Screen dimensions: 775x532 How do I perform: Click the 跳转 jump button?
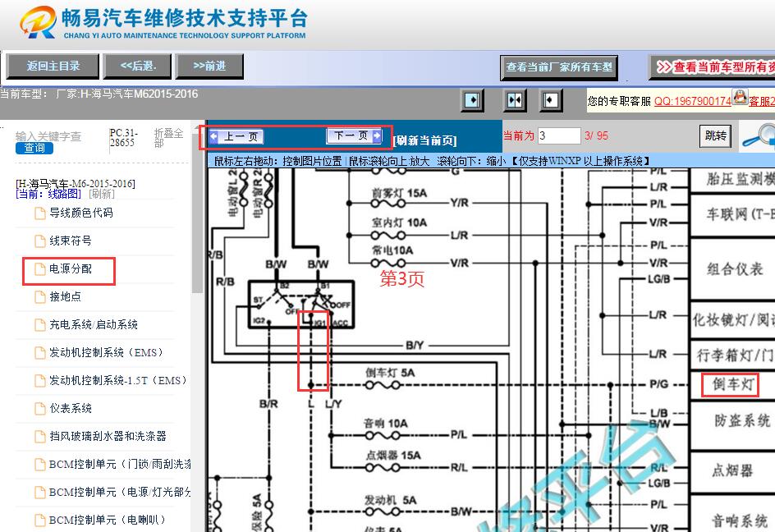[x=715, y=135]
